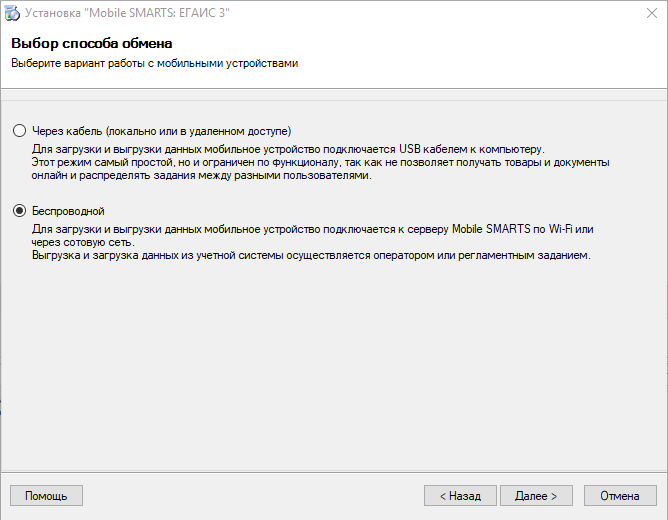Open help with the "Помощь" button
668x520 pixels.
point(46,496)
